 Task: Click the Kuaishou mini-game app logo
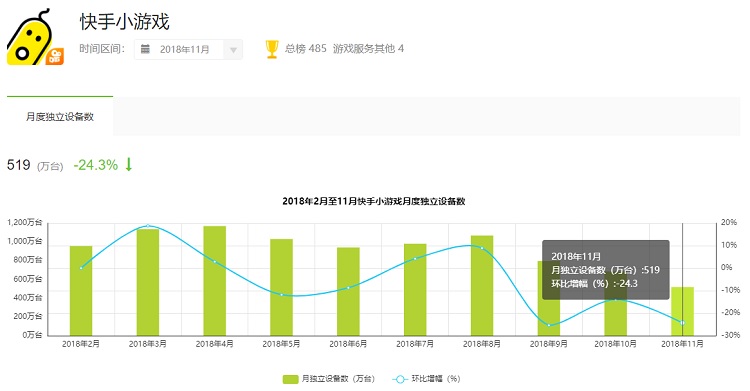35,36
